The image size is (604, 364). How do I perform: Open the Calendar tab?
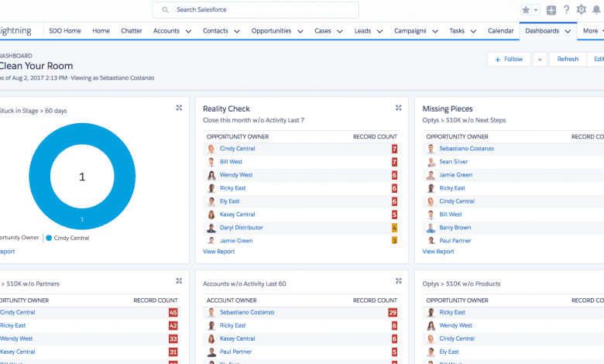pos(501,31)
